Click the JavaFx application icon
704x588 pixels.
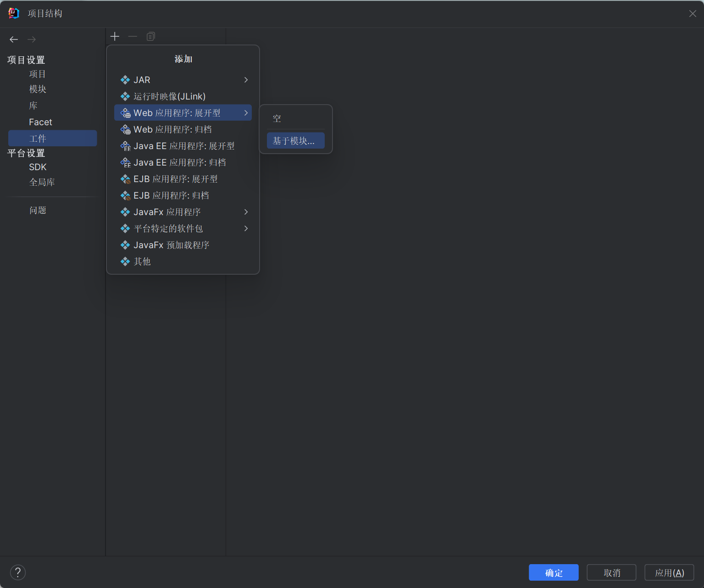click(125, 212)
